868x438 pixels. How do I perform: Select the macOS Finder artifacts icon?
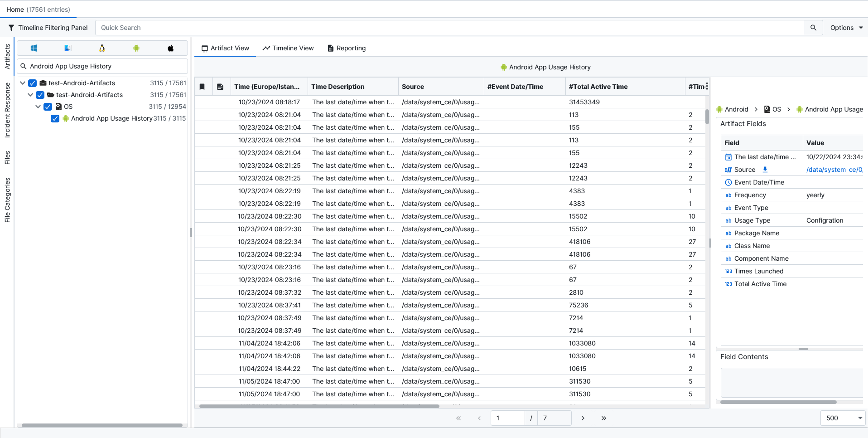(x=68, y=48)
